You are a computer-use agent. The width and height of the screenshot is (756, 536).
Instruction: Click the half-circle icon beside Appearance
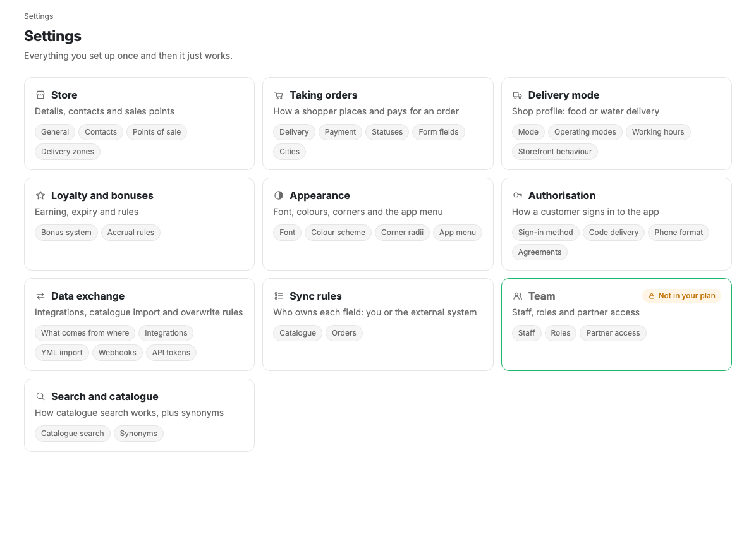(x=279, y=195)
